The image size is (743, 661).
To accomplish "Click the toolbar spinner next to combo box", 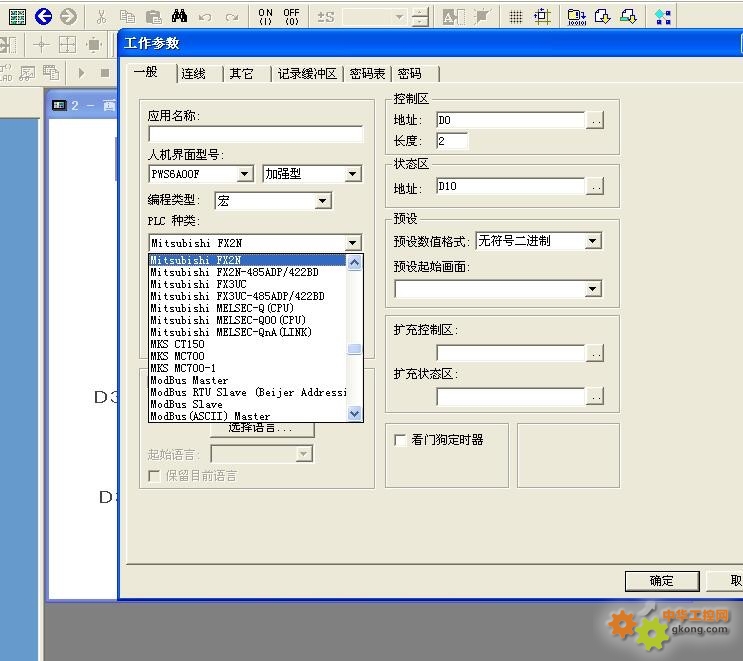I will tap(420, 18).
